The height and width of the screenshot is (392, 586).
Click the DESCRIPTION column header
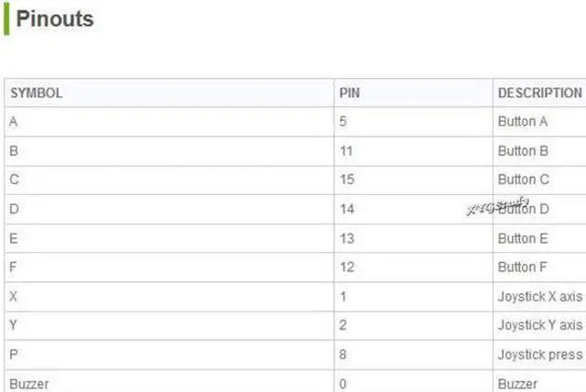click(x=539, y=93)
